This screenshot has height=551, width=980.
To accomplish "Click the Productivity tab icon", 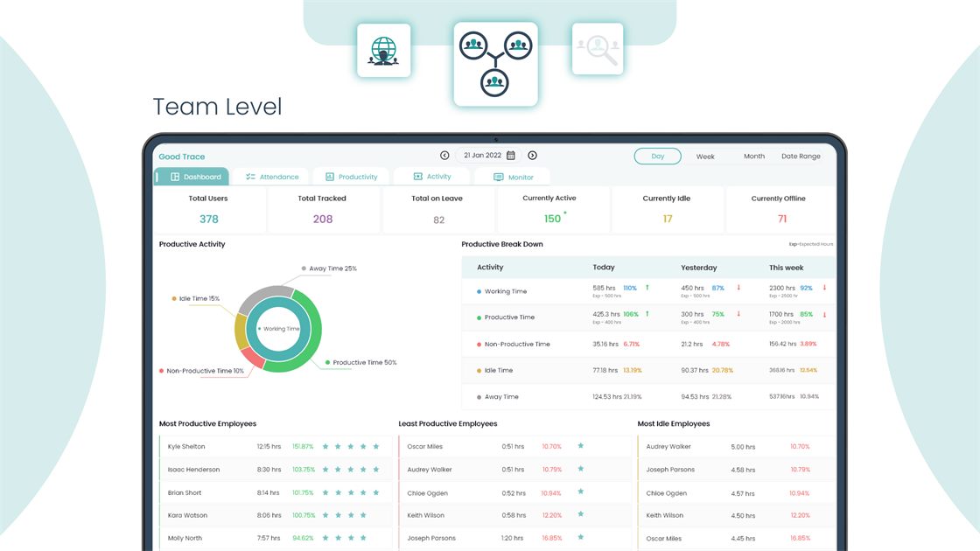I will (329, 177).
